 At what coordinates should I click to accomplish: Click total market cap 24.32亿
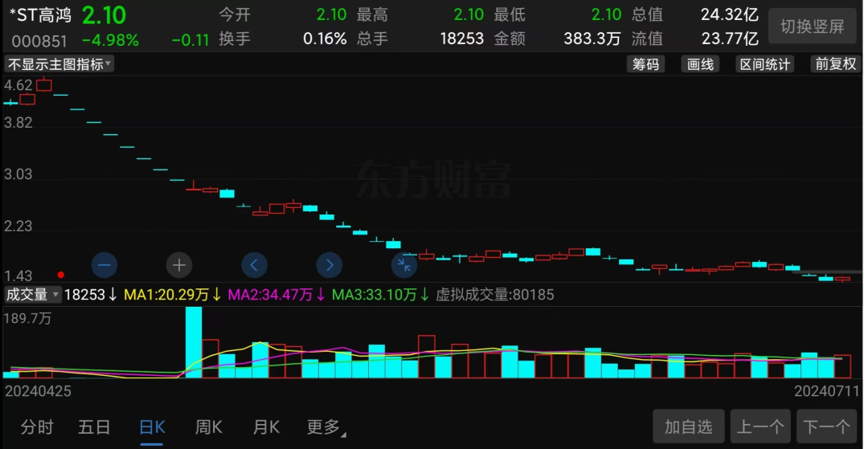click(729, 14)
